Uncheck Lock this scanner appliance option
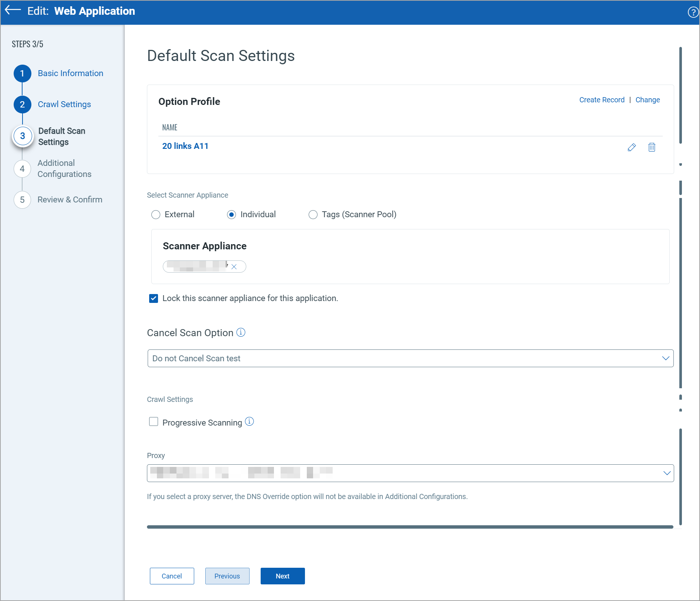 pyautogui.click(x=153, y=298)
